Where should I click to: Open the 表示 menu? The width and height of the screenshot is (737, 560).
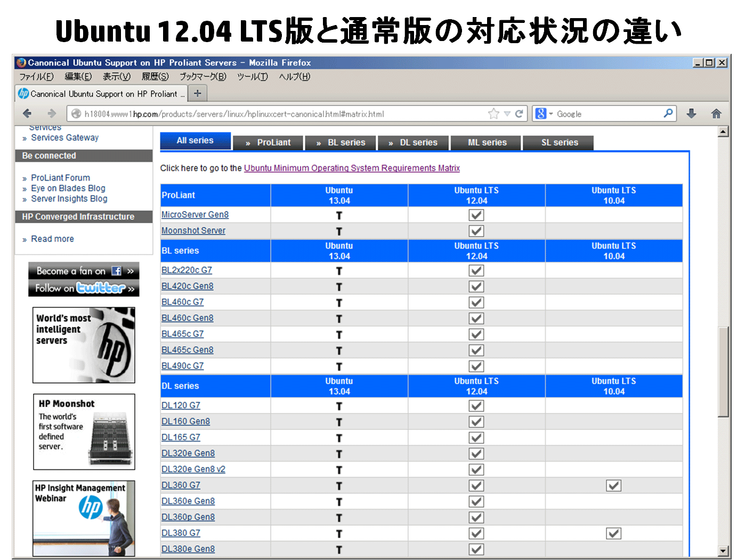[x=117, y=77]
